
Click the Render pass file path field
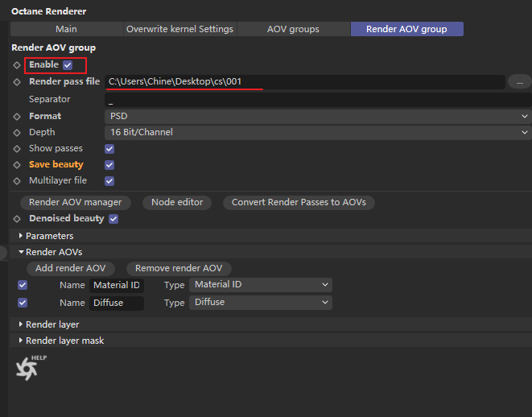click(305, 82)
